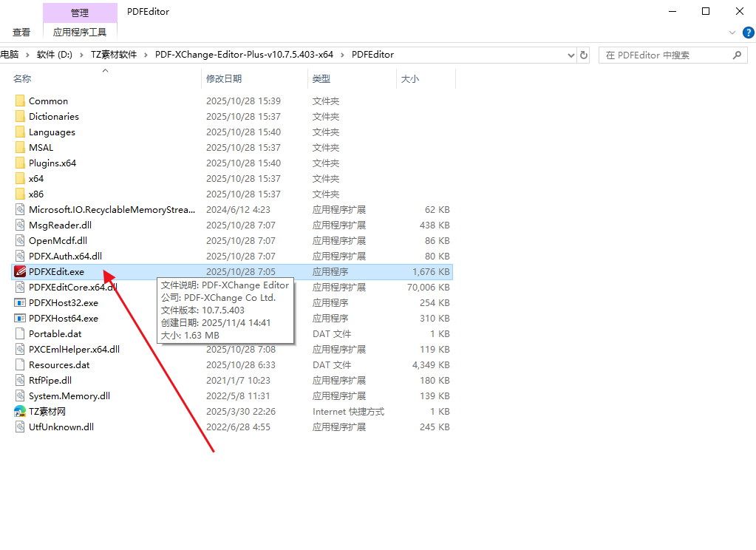Click the PDFX.Auth.x64.dll file icon
The image size is (756, 550).
(x=20, y=257)
